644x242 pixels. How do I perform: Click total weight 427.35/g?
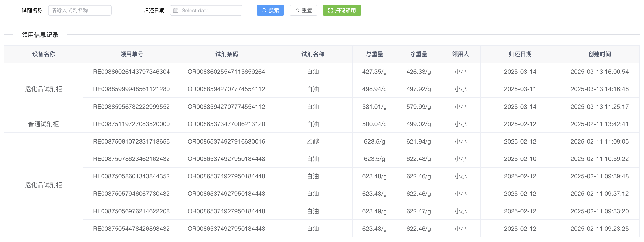coord(374,72)
